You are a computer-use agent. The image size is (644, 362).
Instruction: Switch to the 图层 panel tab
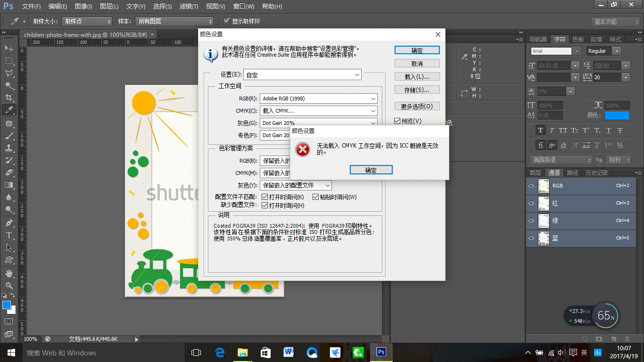click(536, 173)
